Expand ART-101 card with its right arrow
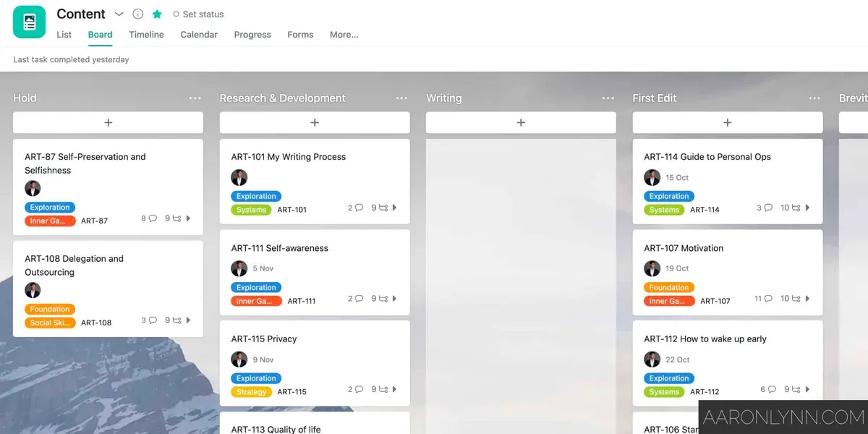The height and width of the screenshot is (434, 868). [x=394, y=208]
